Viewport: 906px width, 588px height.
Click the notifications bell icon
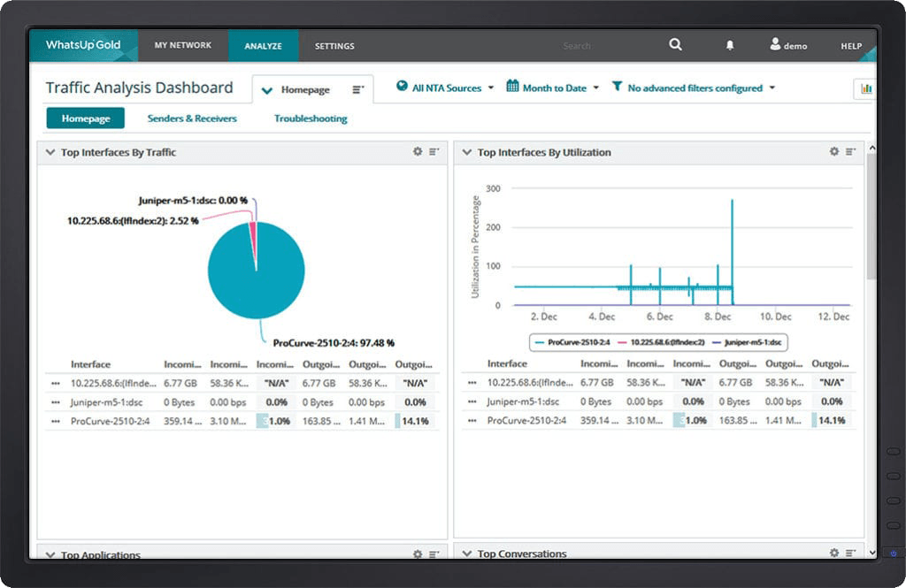(728, 44)
